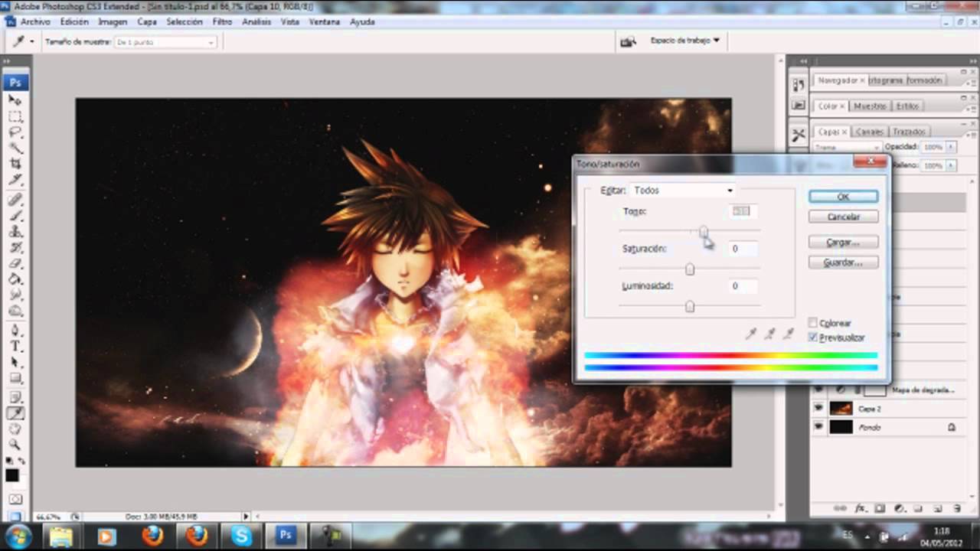Create new adjustment layer icon
Screen dimensions: 980x551
click(899, 508)
